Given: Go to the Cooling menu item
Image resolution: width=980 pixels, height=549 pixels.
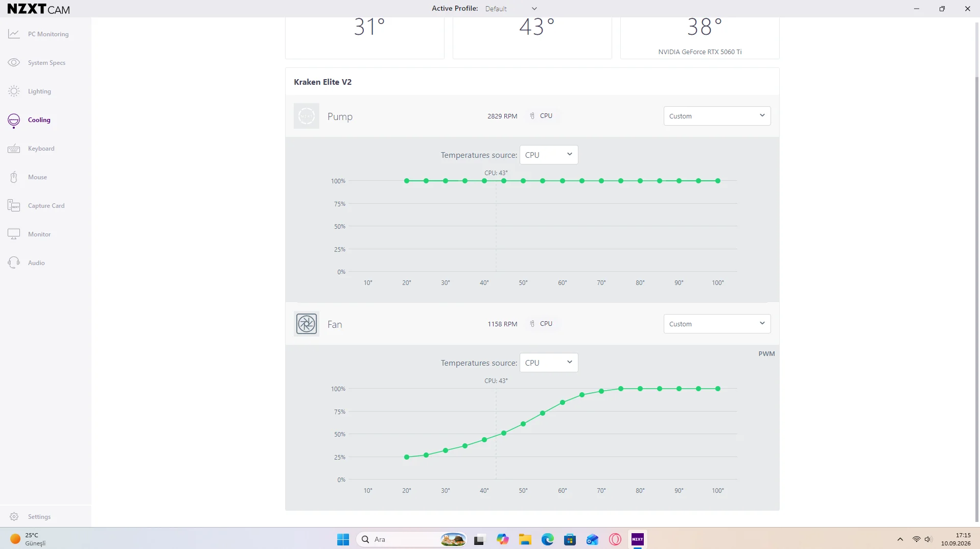Looking at the screenshot, I should [x=39, y=120].
